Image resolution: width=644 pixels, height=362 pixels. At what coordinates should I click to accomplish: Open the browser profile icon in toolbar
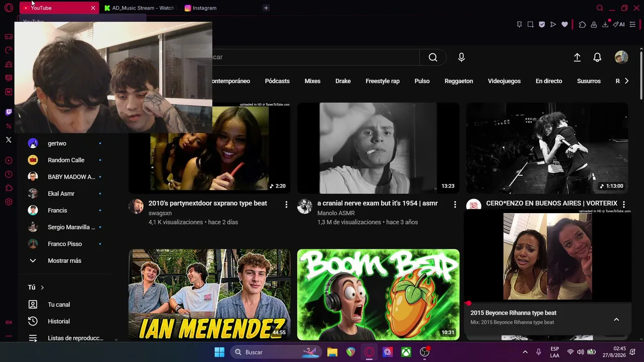pos(594,24)
